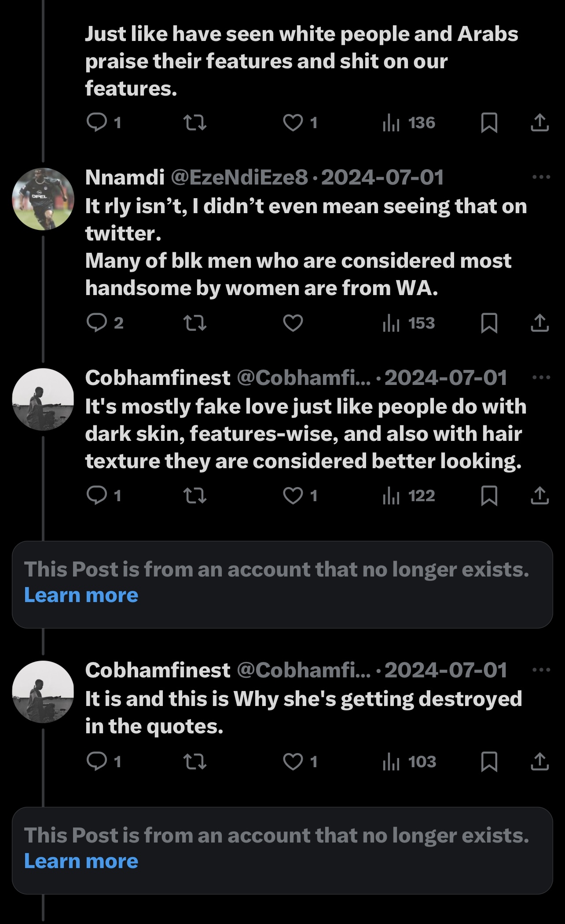
Task: Bookmark the 'destroyed in the quotes' post
Action: point(489,762)
